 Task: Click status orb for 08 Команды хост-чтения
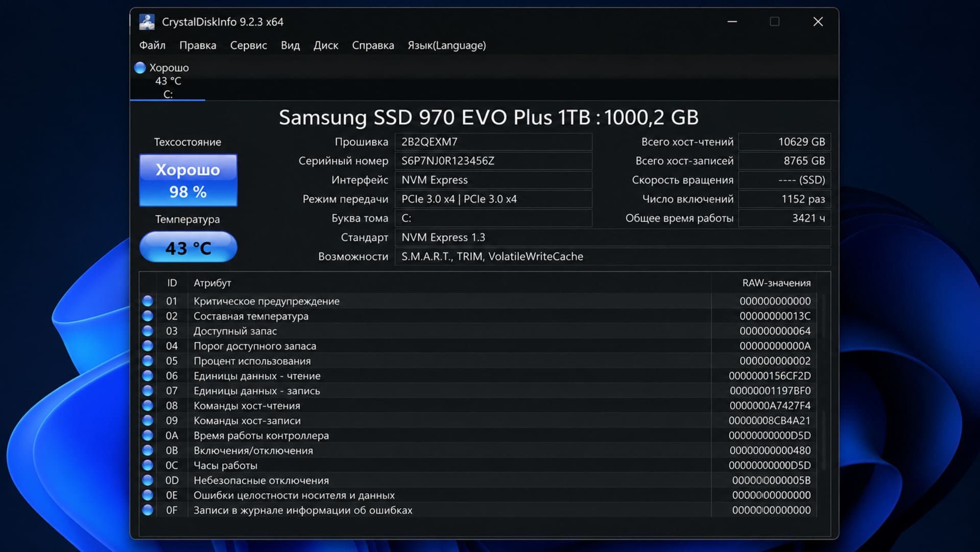[x=148, y=406]
